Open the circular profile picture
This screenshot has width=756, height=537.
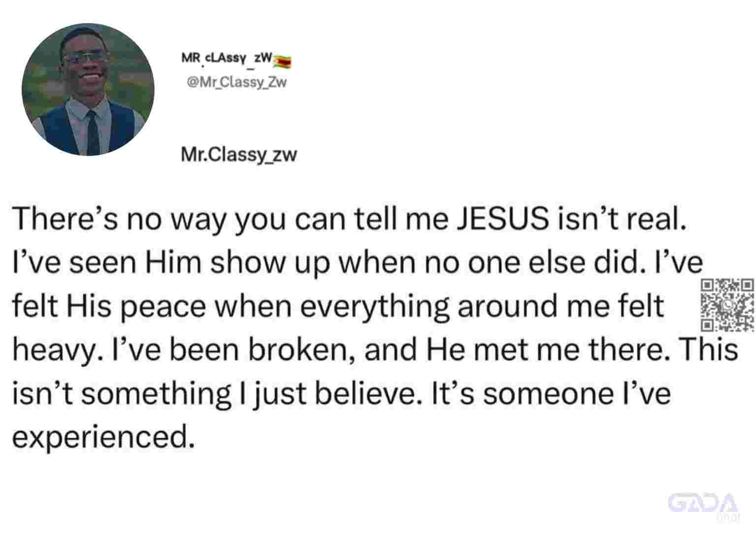coord(88,89)
